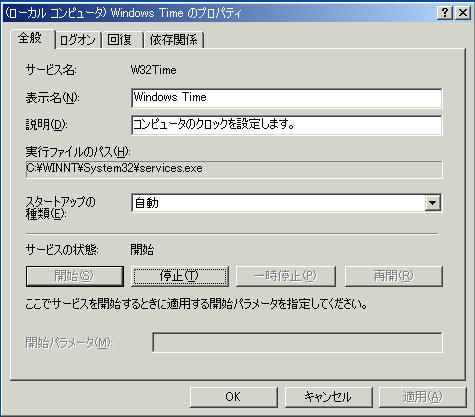Click the 表示名 text field
This screenshot has width=475, height=417.
[x=287, y=98]
